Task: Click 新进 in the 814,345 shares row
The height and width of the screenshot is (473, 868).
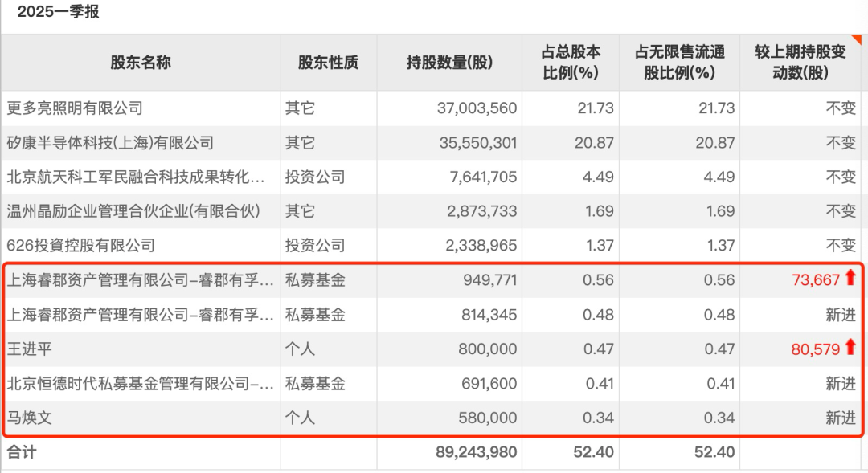Action: (841, 315)
